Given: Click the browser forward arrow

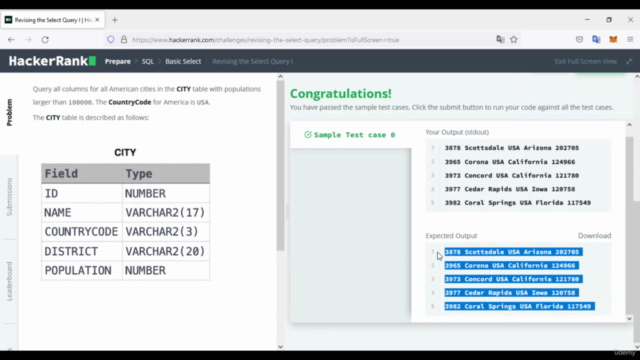Looking at the screenshot, I should (28, 40).
